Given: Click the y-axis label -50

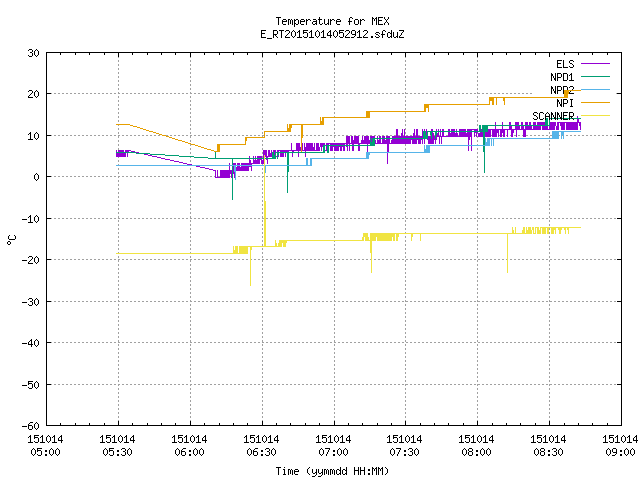Looking at the screenshot, I should click(x=31, y=384).
